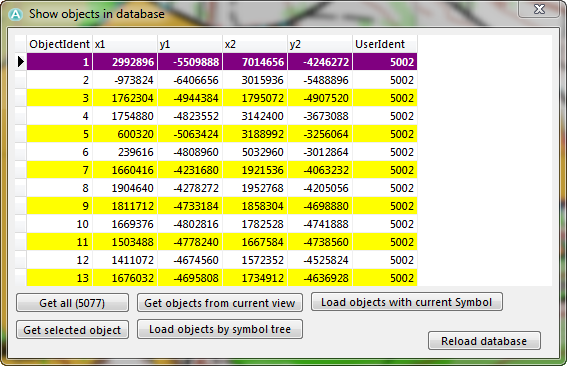
Task: Click the x1 column header
Action: pyautogui.click(x=125, y=44)
